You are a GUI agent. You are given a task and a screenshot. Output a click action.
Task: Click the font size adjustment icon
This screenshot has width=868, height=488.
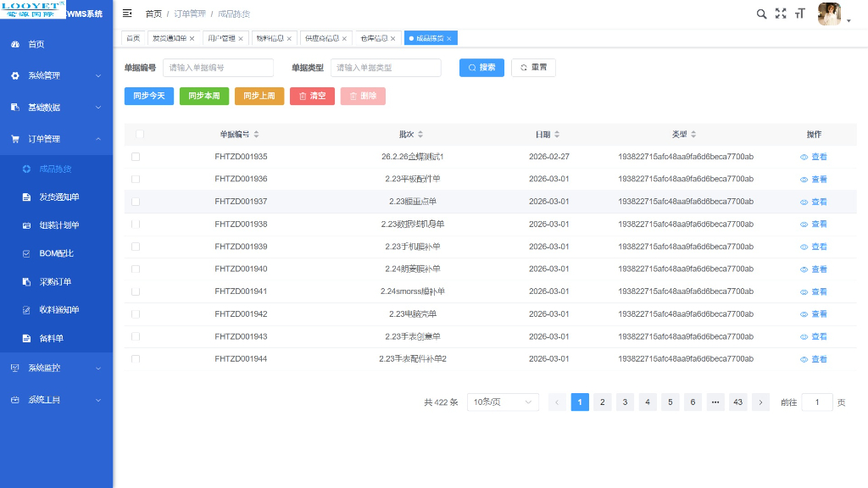tap(801, 14)
